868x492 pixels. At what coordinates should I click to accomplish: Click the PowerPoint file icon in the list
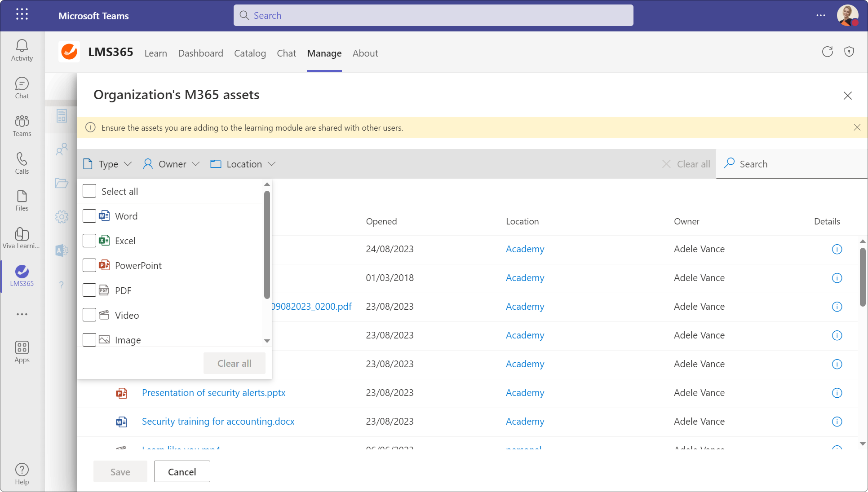coord(121,393)
